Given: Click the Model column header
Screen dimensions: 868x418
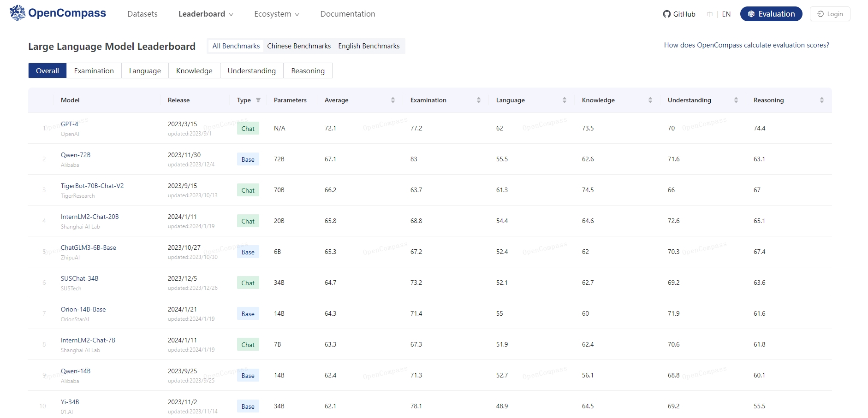Looking at the screenshot, I should pyautogui.click(x=70, y=100).
